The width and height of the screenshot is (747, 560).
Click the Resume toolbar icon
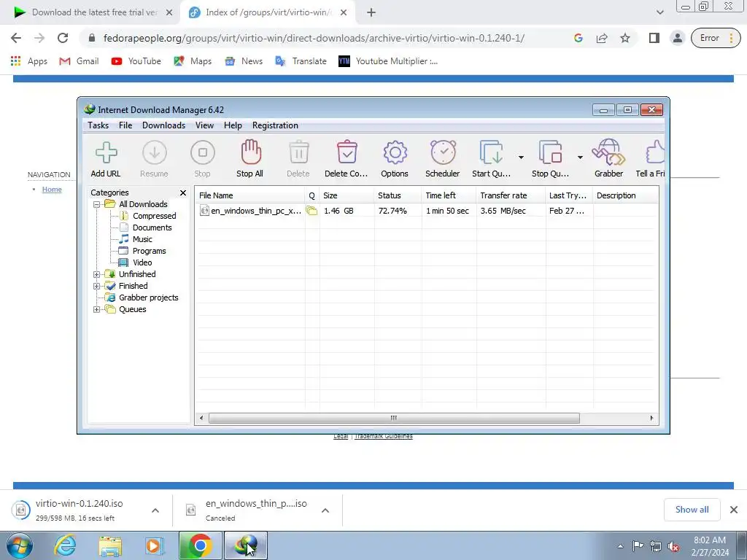pyautogui.click(x=155, y=153)
